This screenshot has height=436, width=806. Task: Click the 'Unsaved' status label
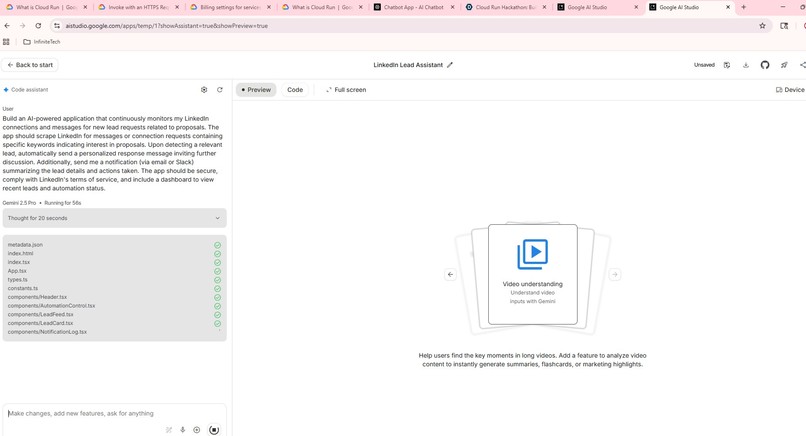[x=704, y=65]
